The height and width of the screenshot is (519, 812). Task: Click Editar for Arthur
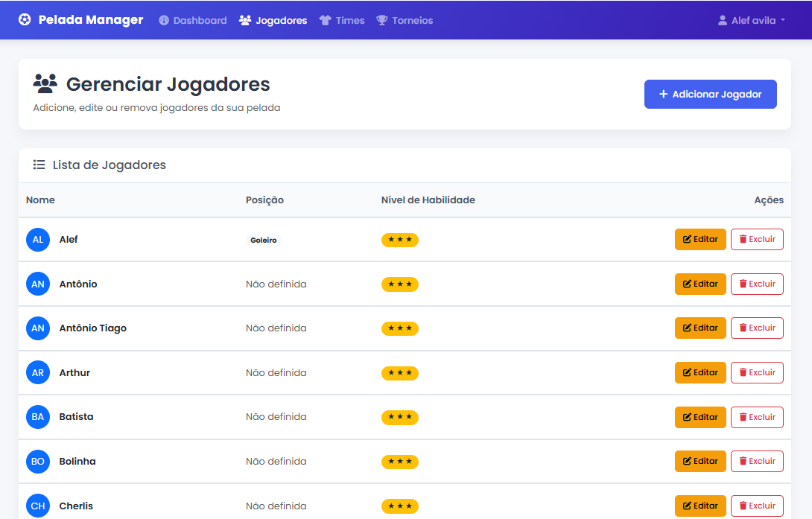(700, 372)
